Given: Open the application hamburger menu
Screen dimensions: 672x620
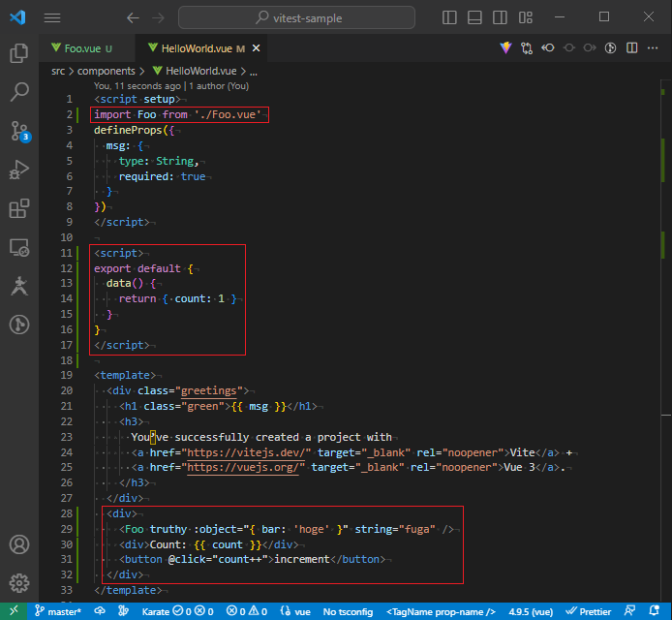Looking at the screenshot, I should pos(52,17).
